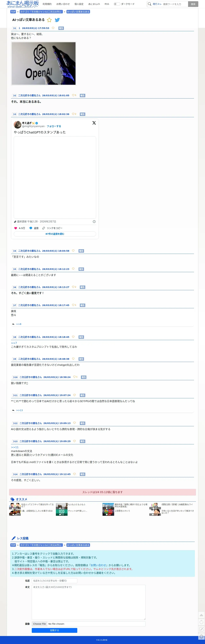Follow the >>8 reply link under post 7
This screenshot has height=644, width=205.
pyautogui.click(x=19, y=324)
